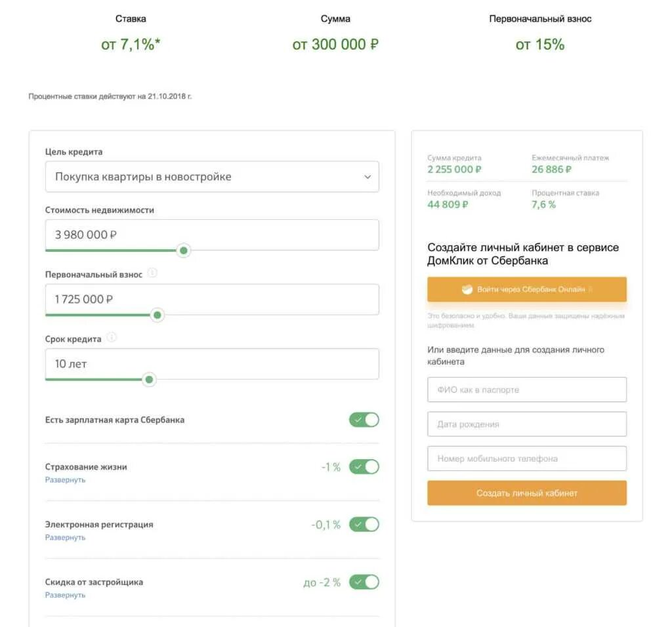Image resolution: width=672 pixels, height=627 pixels.
Task: Click Sberbank logo icon on login button
Action: (x=467, y=289)
